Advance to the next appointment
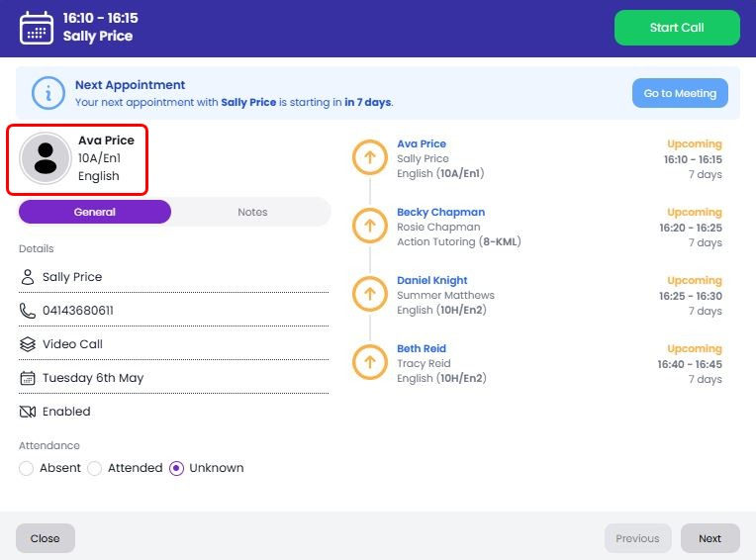The height and width of the screenshot is (560, 756). click(x=710, y=538)
